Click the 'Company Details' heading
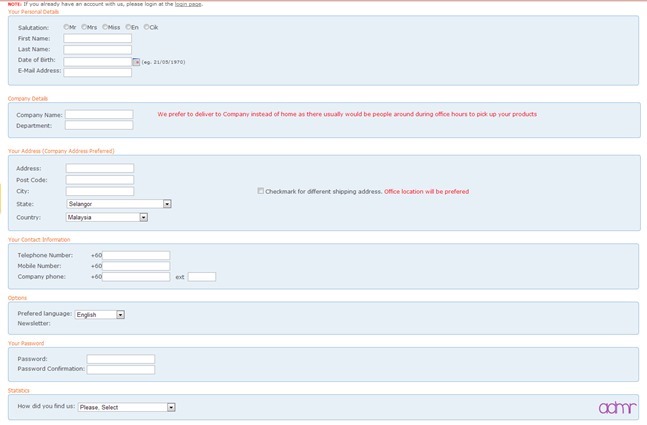Image resolution: width=647 pixels, height=425 pixels. tap(28, 99)
